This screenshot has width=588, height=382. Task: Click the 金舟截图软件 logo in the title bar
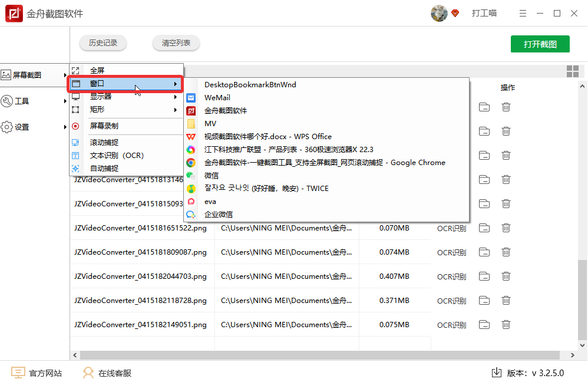pyautogui.click(x=14, y=14)
